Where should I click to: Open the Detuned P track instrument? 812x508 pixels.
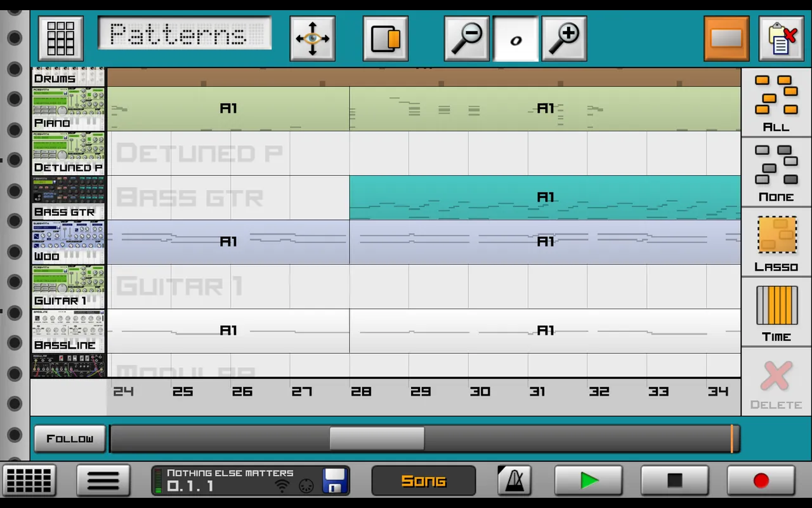pyautogui.click(x=68, y=154)
